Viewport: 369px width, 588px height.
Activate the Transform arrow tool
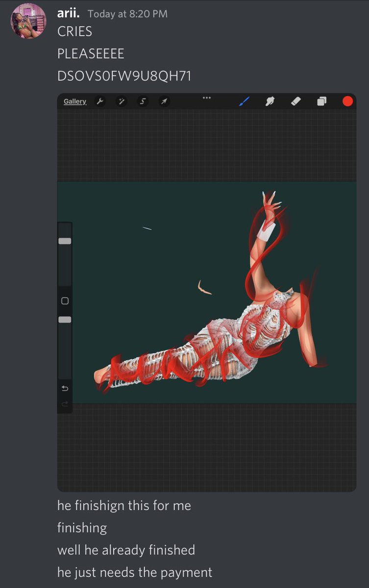pyautogui.click(x=164, y=101)
